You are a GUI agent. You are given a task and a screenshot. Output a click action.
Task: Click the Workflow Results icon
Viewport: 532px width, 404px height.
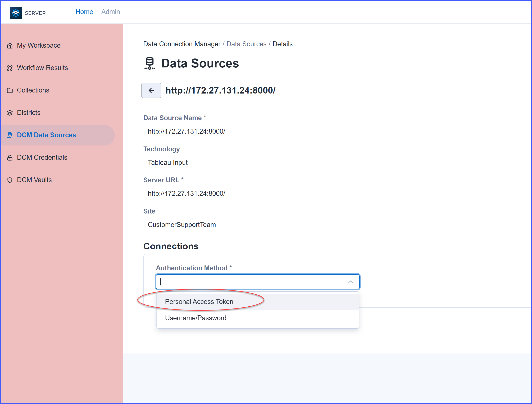pos(10,68)
